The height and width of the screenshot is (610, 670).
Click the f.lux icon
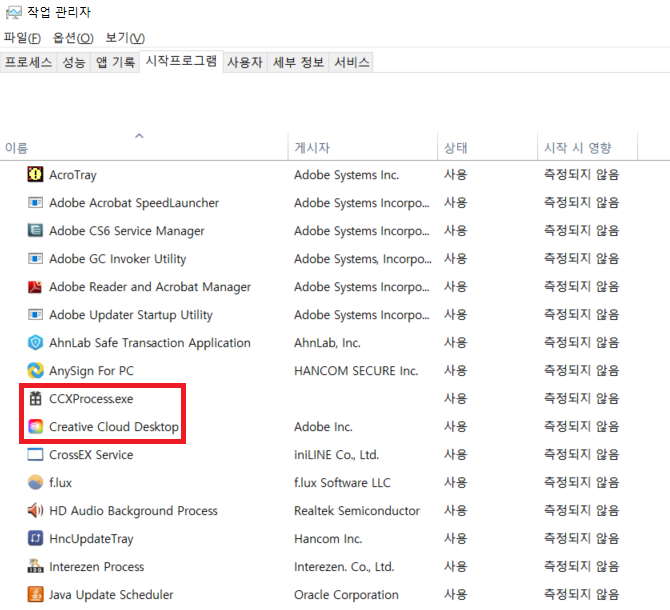coord(35,482)
